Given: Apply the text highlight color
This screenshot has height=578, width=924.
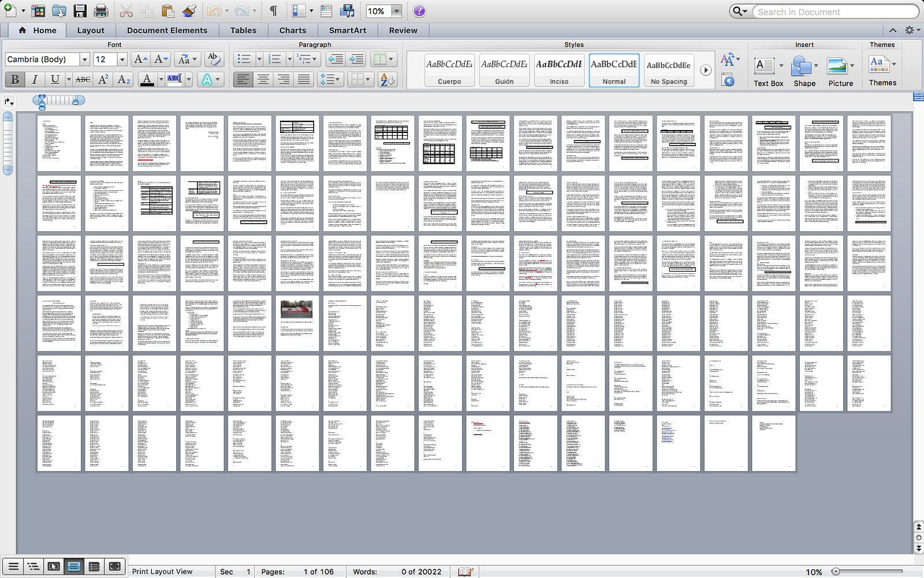Looking at the screenshot, I should click(x=174, y=80).
